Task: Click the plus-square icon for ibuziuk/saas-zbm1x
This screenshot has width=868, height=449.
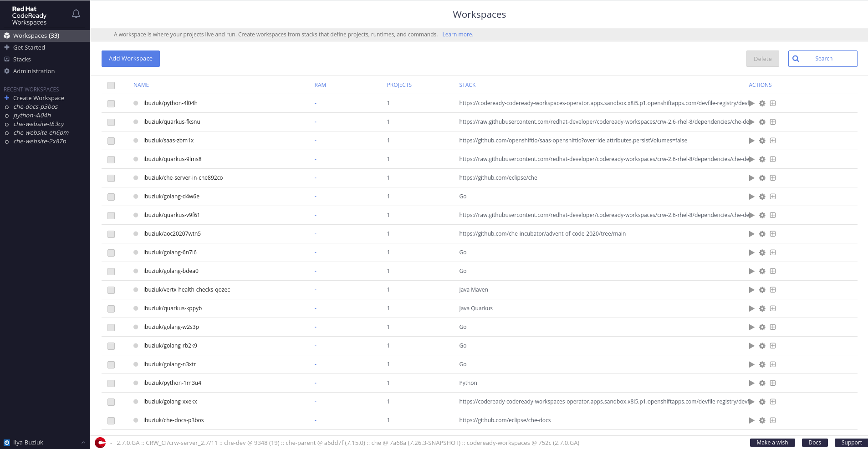Action: click(x=773, y=141)
